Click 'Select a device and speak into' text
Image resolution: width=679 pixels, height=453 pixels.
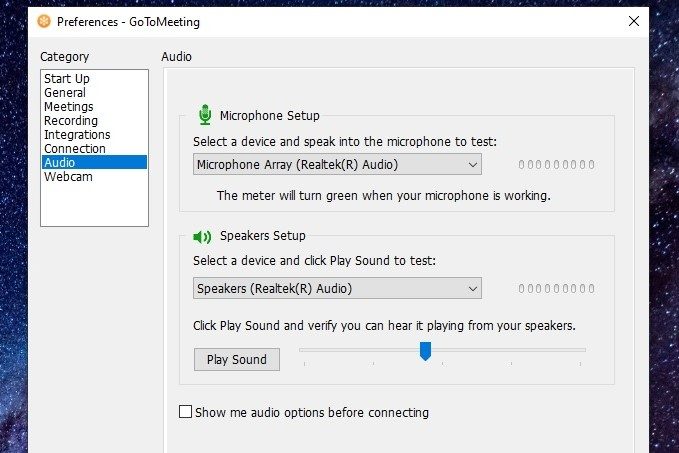pos(345,142)
